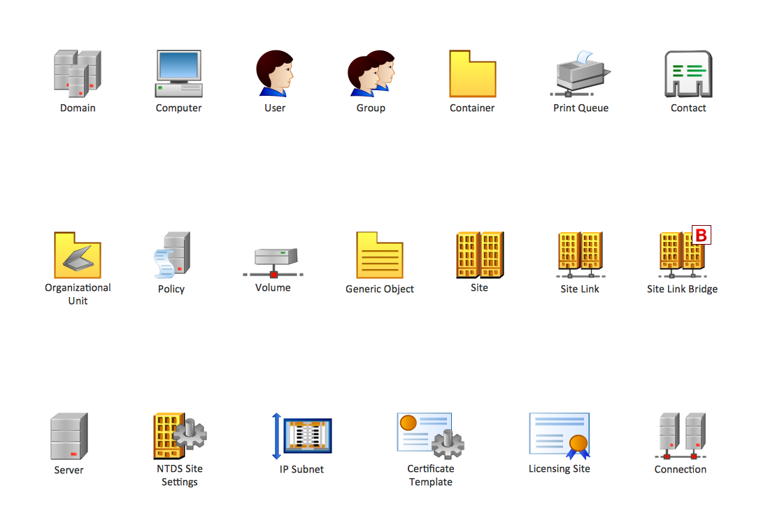768x532 pixels.
Task: Click the "Domain" label text
Action: coord(78,108)
